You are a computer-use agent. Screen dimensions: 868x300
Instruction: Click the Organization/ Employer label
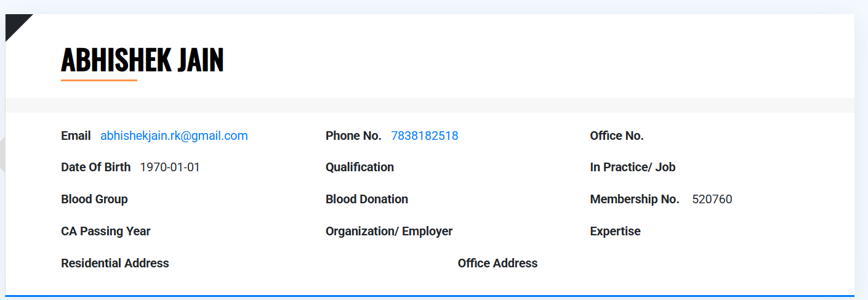(x=389, y=231)
